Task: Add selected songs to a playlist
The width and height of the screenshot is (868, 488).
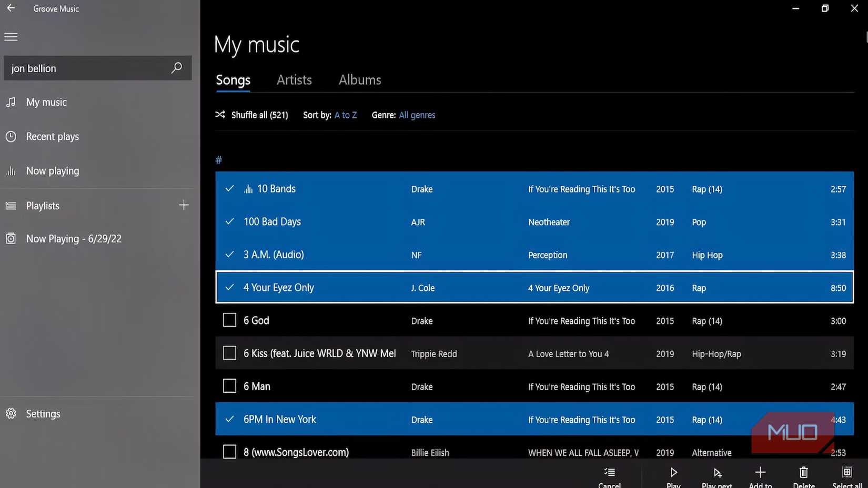Action: point(760,476)
